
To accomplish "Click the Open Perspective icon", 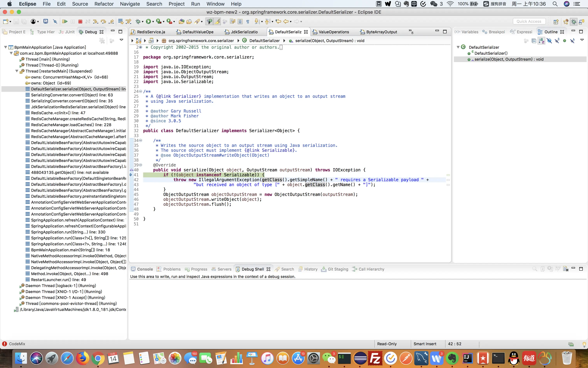I will (556, 22).
